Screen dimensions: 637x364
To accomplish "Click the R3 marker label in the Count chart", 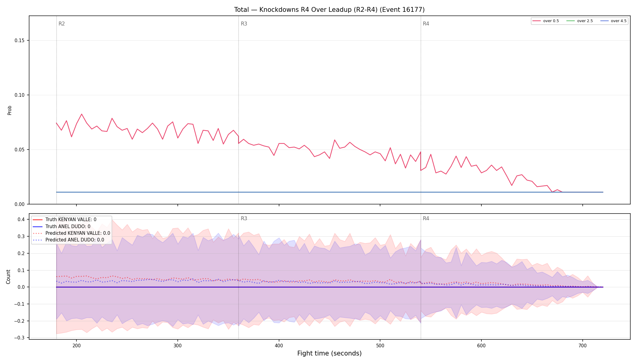I will pos(244,218).
